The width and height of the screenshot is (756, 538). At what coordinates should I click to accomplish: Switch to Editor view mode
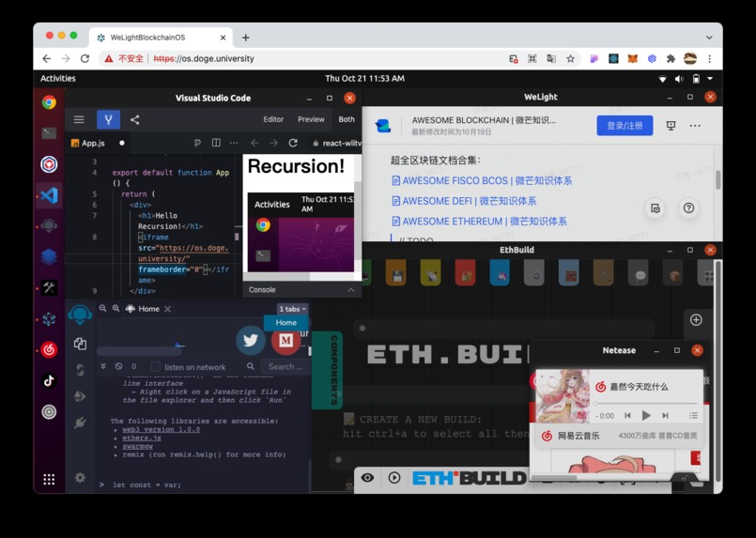coord(273,119)
